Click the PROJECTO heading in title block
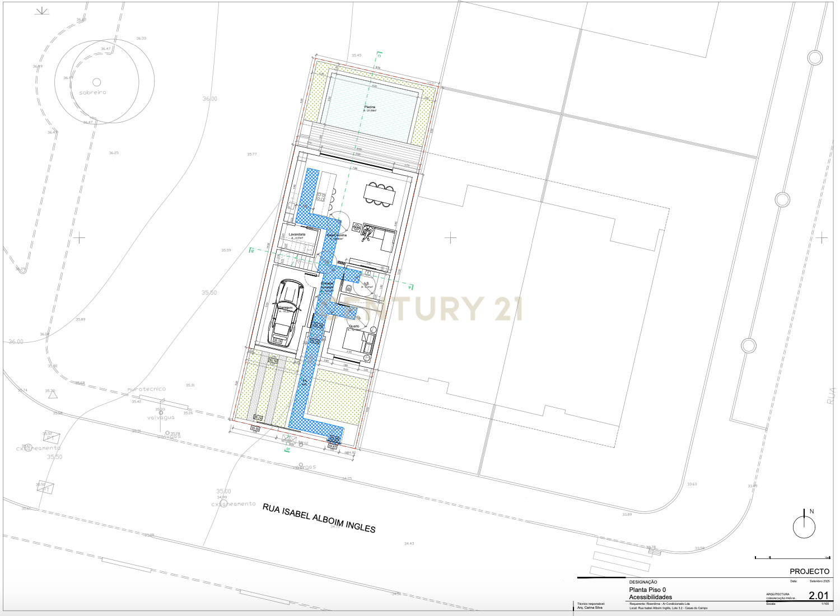Viewport: 840px width, 616px height. coord(809,571)
